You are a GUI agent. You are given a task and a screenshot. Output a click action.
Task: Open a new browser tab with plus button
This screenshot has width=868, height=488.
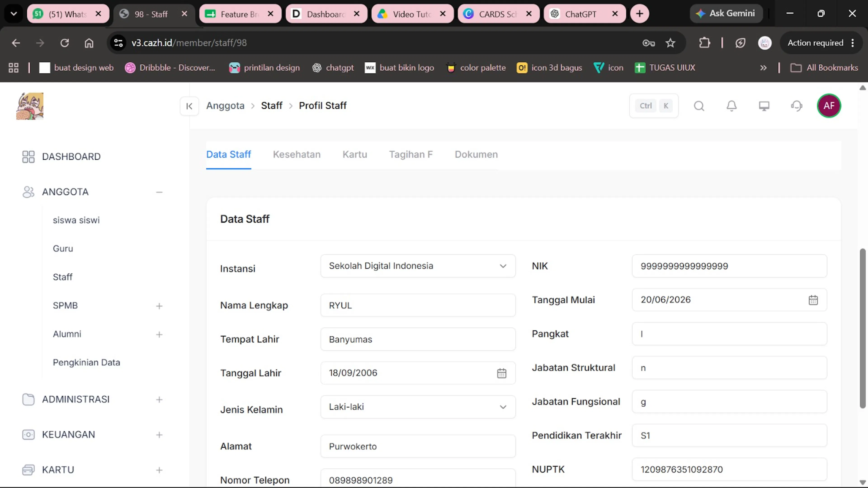pyautogui.click(x=639, y=14)
